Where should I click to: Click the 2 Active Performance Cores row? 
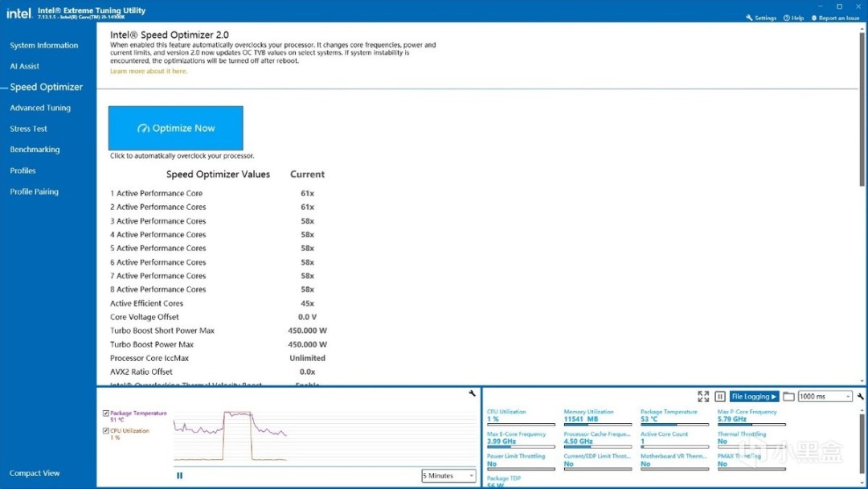(x=218, y=208)
